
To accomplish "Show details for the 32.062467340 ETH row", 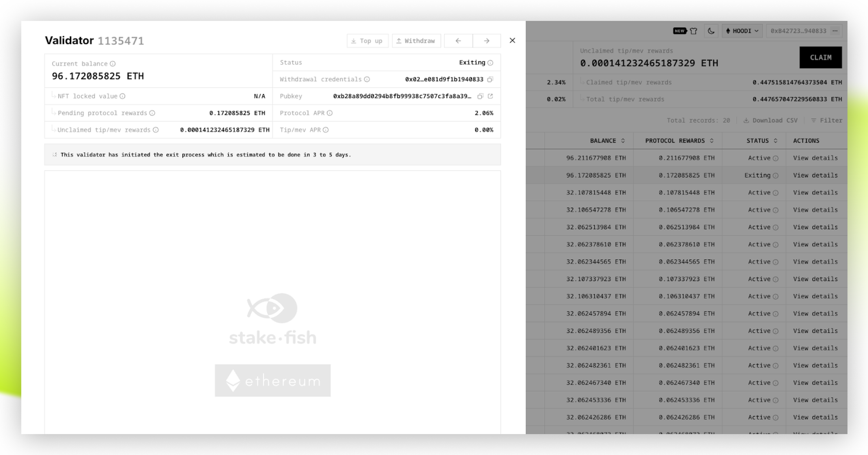I will pos(815,383).
